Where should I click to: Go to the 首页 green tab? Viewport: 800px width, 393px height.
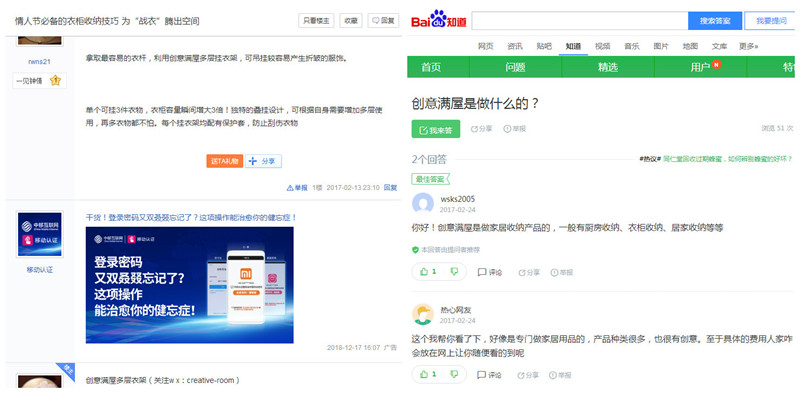pyautogui.click(x=431, y=67)
